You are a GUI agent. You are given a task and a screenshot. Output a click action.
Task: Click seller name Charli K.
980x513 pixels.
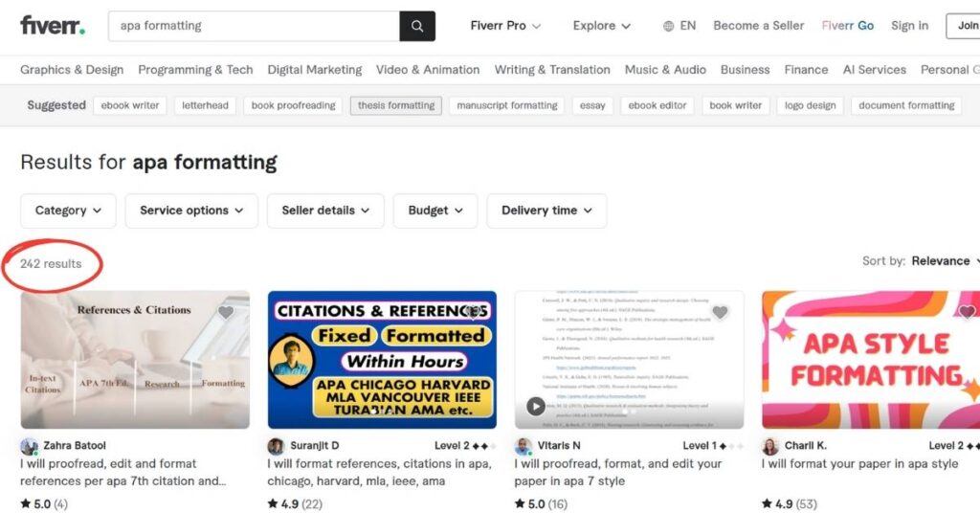click(805, 445)
